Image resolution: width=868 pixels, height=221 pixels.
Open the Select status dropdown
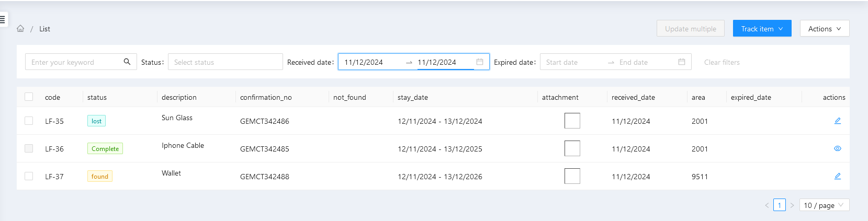point(225,62)
